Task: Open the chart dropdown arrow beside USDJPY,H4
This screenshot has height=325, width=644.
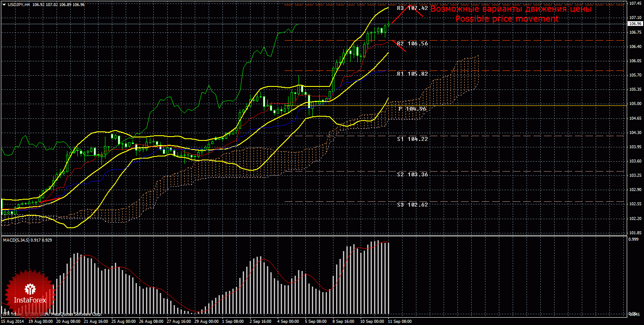Action: click(x=4, y=4)
